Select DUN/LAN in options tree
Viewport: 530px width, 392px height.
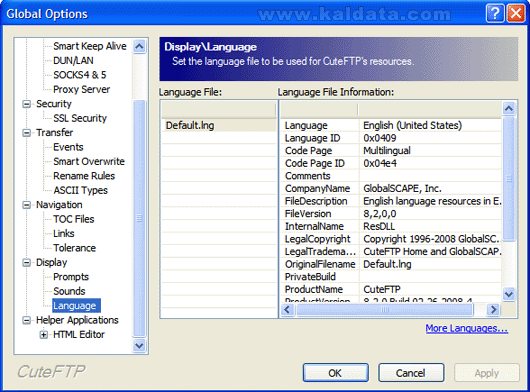tap(73, 60)
